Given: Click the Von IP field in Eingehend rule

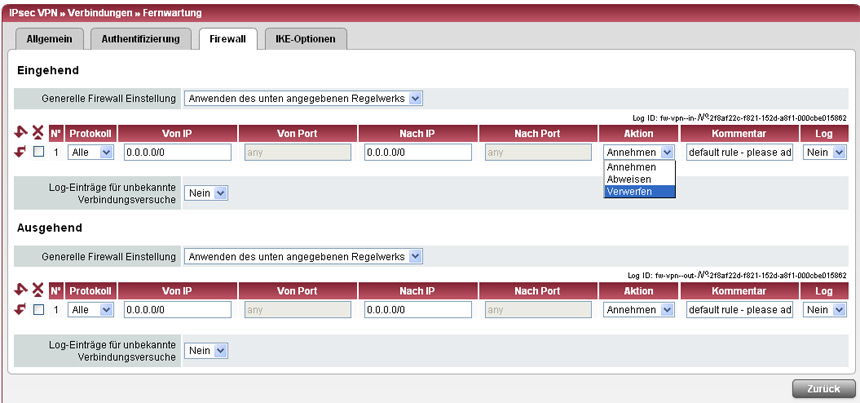Looking at the screenshot, I should click(x=177, y=152).
